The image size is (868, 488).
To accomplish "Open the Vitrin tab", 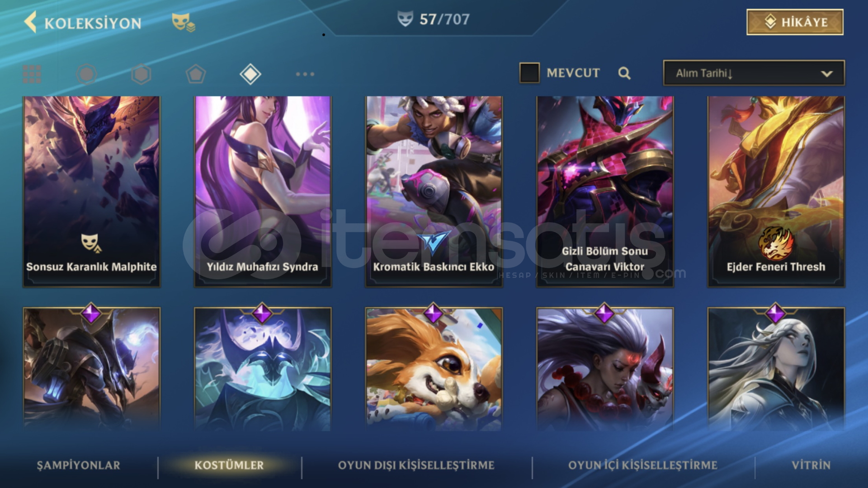I will 811,465.
